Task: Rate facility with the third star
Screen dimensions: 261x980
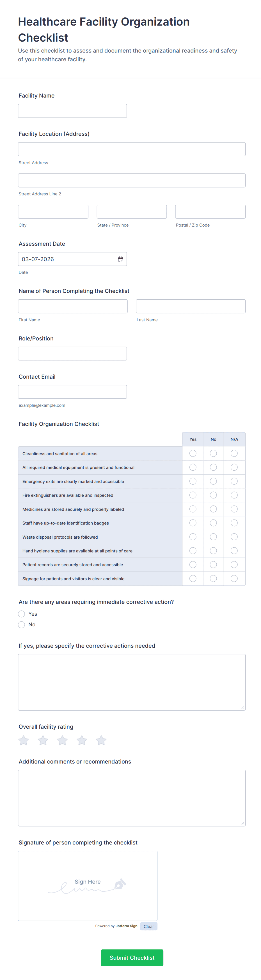Action: click(x=62, y=740)
